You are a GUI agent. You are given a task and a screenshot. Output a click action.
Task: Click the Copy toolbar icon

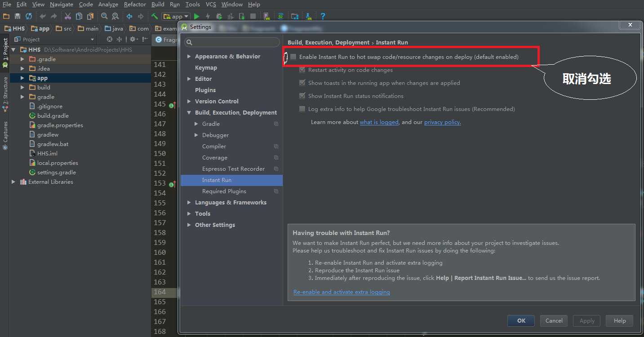[79, 16]
